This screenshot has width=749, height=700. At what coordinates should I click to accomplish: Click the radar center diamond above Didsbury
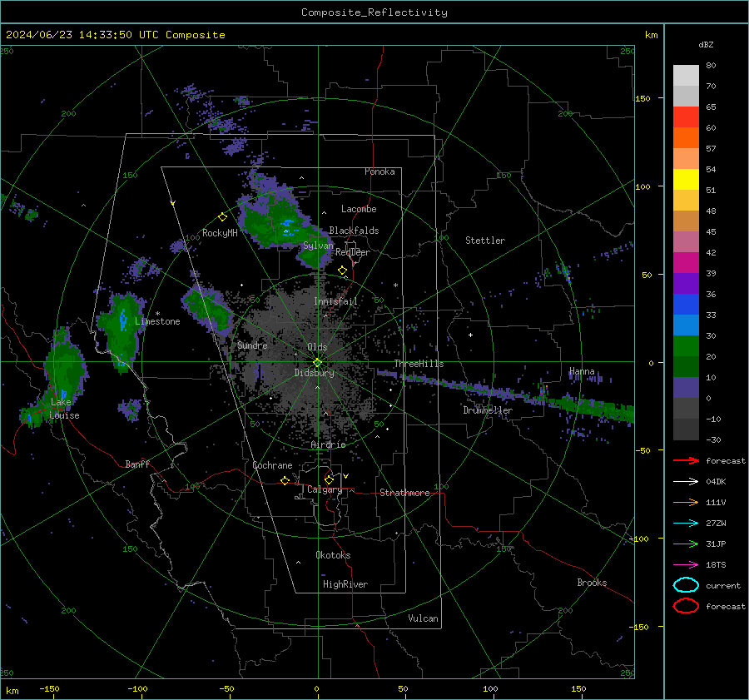coord(317,363)
